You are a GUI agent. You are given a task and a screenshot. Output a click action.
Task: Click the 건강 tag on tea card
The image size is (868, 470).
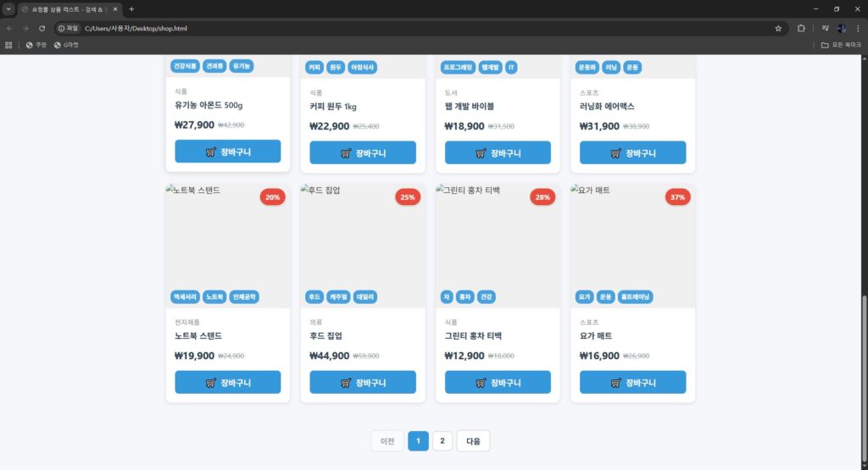pyautogui.click(x=486, y=296)
